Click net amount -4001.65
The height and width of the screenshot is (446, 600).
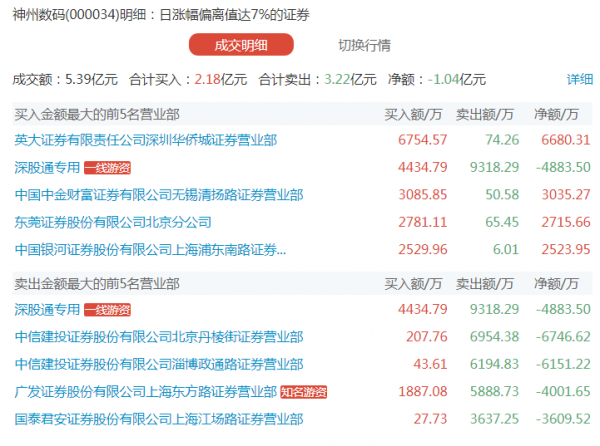[563, 392]
